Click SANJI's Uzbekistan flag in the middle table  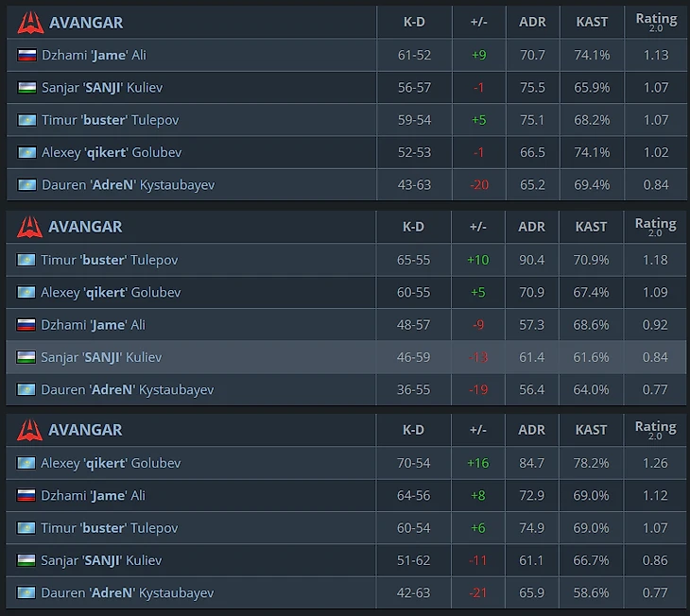(26, 357)
